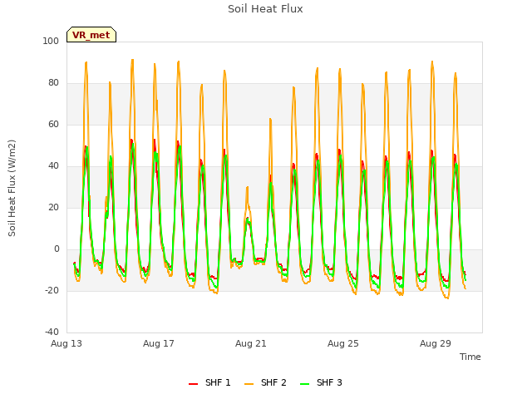The width and height of the screenshot is (532, 399).
Task: Select the Aug 29 x-axis label
Action: coord(436,343)
